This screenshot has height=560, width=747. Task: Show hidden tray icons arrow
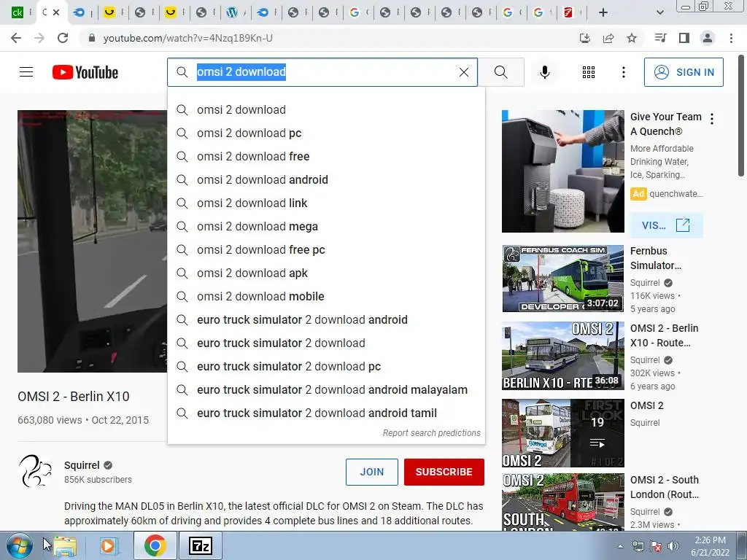pyautogui.click(x=620, y=546)
